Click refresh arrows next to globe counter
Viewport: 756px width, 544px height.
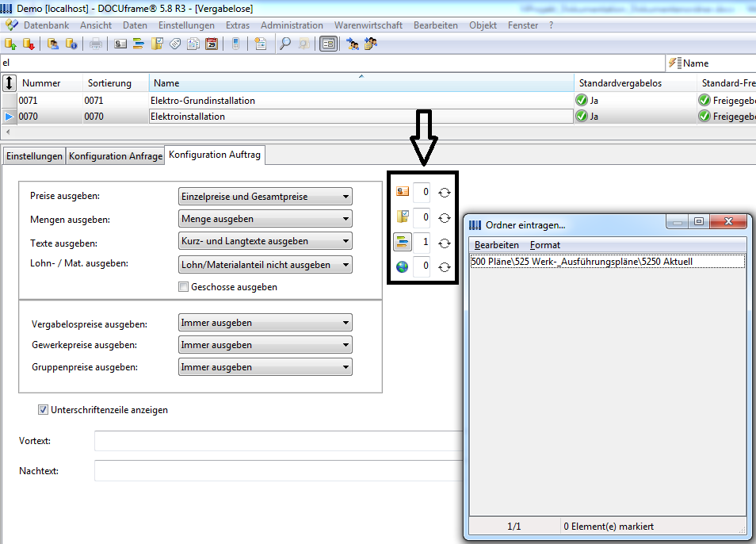tap(445, 267)
